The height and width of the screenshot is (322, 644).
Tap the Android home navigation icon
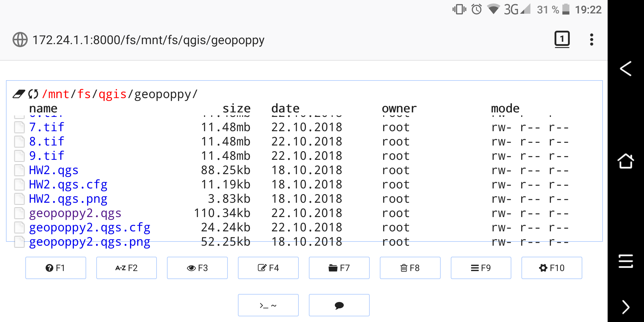coord(626,161)
